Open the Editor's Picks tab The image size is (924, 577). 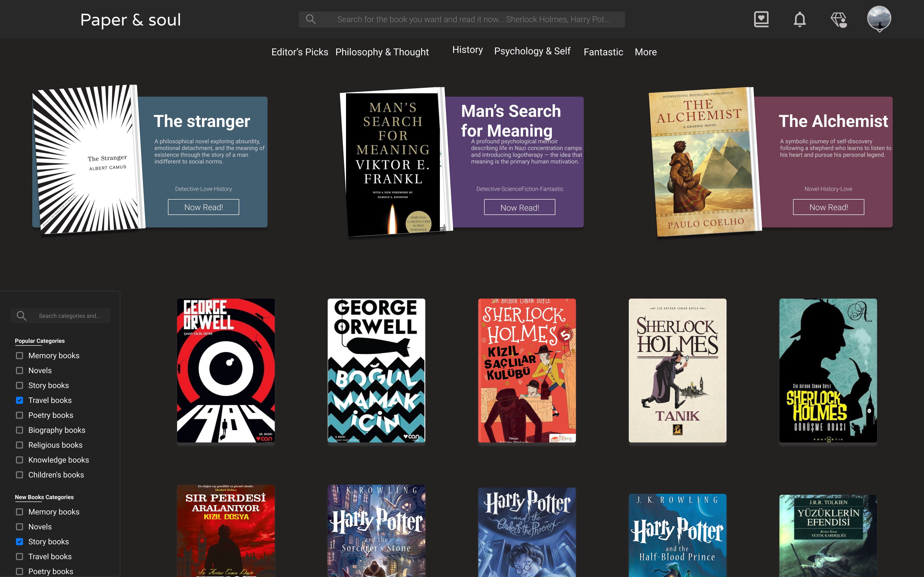pyautogui.click(x=300, y=52)
